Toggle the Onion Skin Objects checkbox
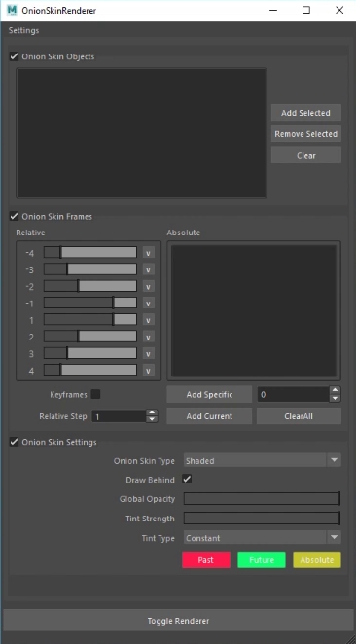The height and width of the screenshot is (644, 356). pos(14,56)
